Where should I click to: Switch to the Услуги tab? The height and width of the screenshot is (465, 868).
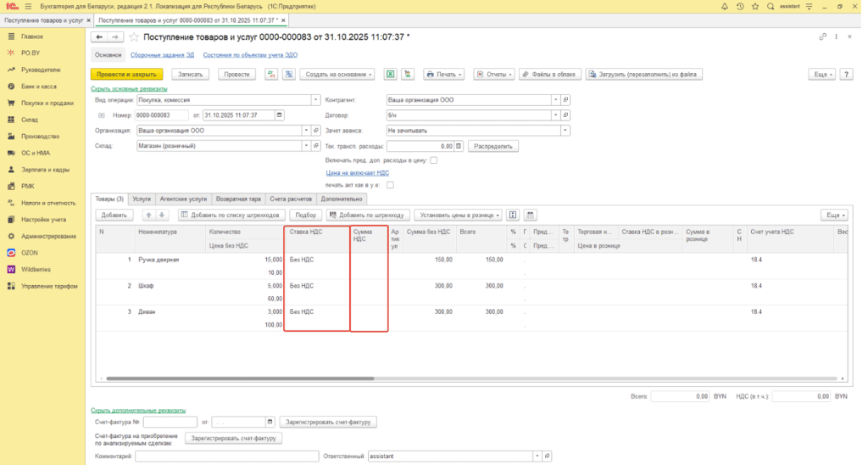pos(142,198)
